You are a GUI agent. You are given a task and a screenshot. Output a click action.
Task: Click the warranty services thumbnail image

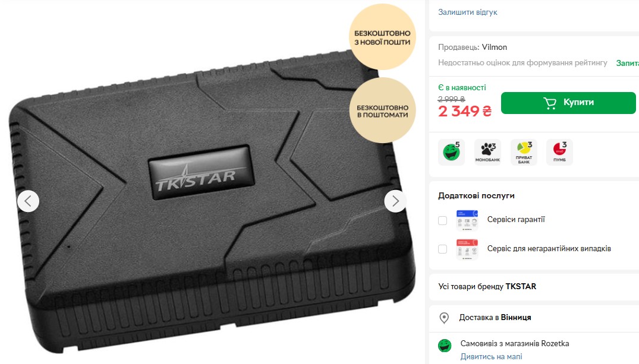point(467,221)
